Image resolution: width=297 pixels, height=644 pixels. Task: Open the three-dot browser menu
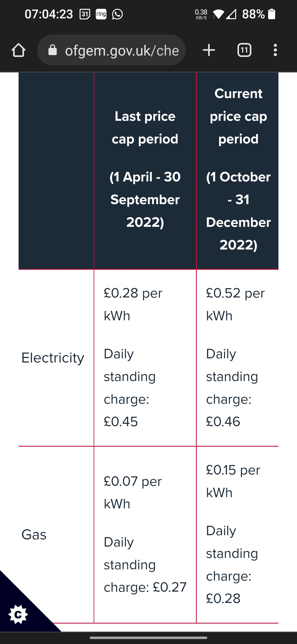pos(275,50)
